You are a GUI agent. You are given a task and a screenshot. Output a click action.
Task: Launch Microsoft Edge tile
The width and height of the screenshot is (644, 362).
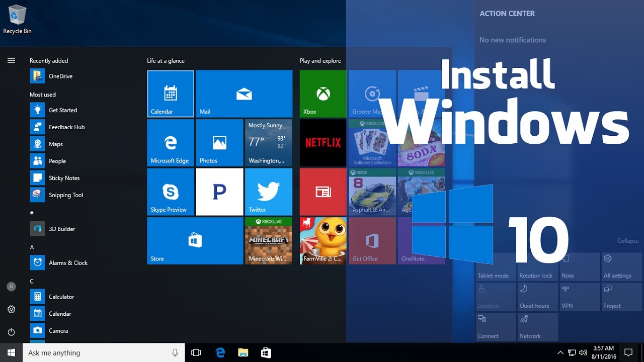(x=171, y=143)
